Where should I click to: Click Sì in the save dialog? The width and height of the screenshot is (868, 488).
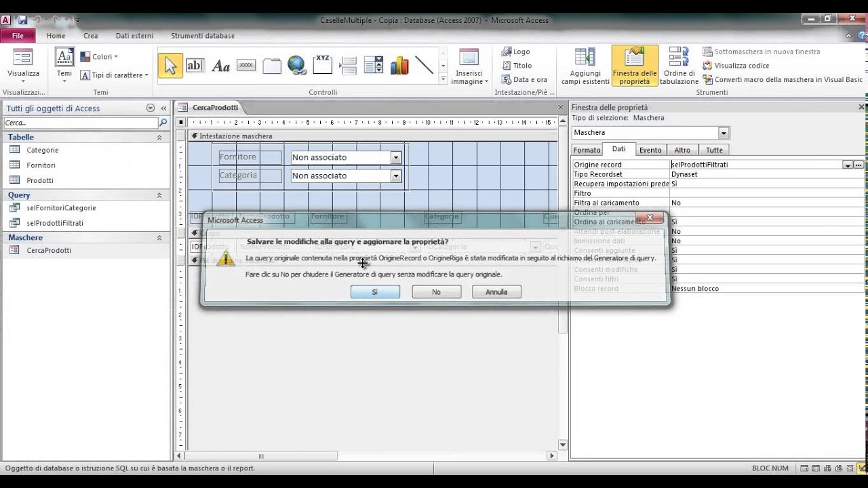click(x=375, y=292)
